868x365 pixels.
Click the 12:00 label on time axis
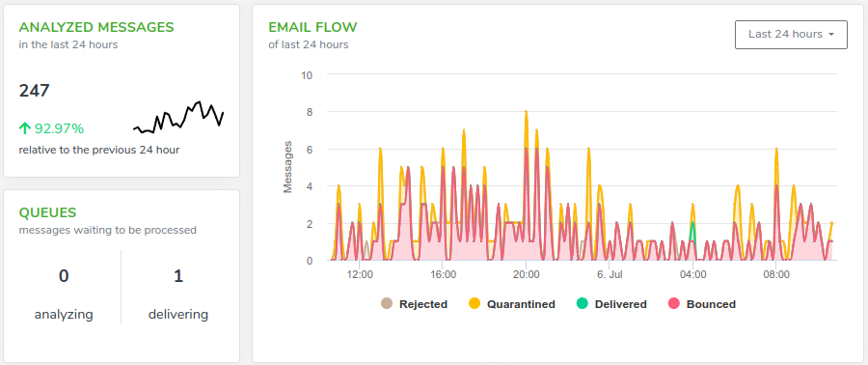(360, 273)
